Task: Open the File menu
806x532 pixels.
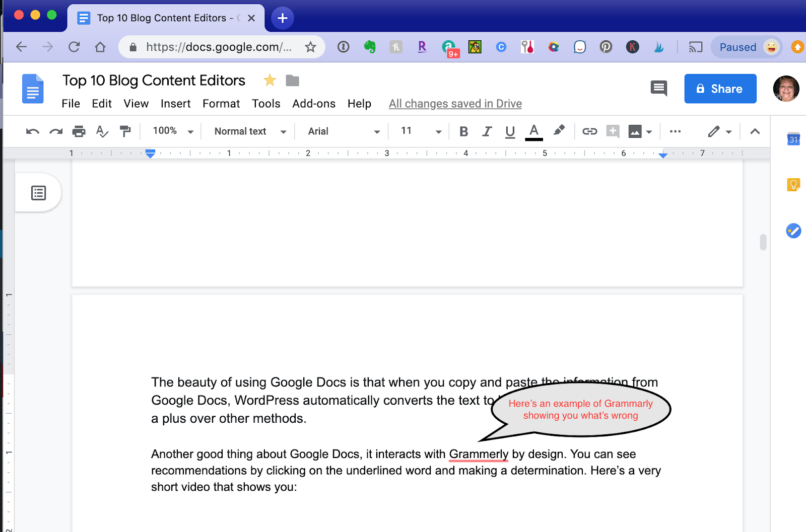Action: (71, 104)
